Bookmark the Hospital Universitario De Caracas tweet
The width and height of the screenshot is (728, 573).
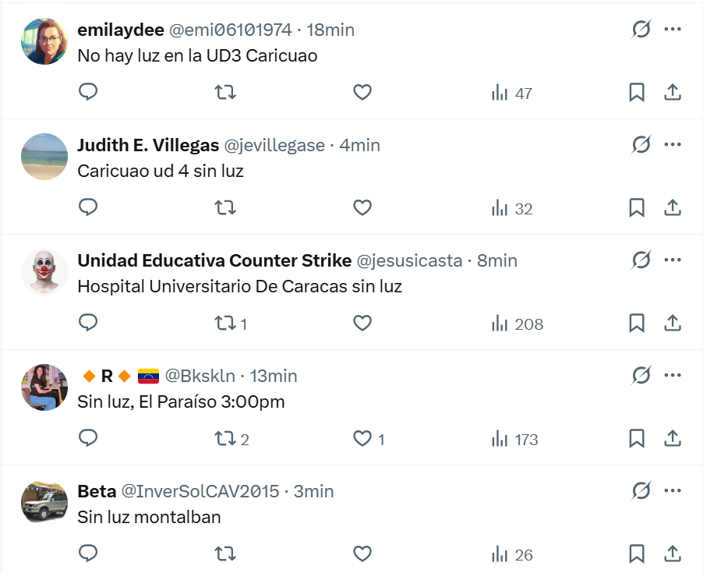click(x=637, y=324)
